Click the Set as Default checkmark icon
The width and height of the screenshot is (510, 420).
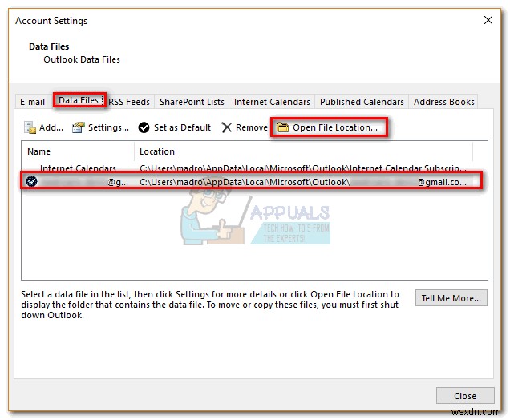coord(144,127)
